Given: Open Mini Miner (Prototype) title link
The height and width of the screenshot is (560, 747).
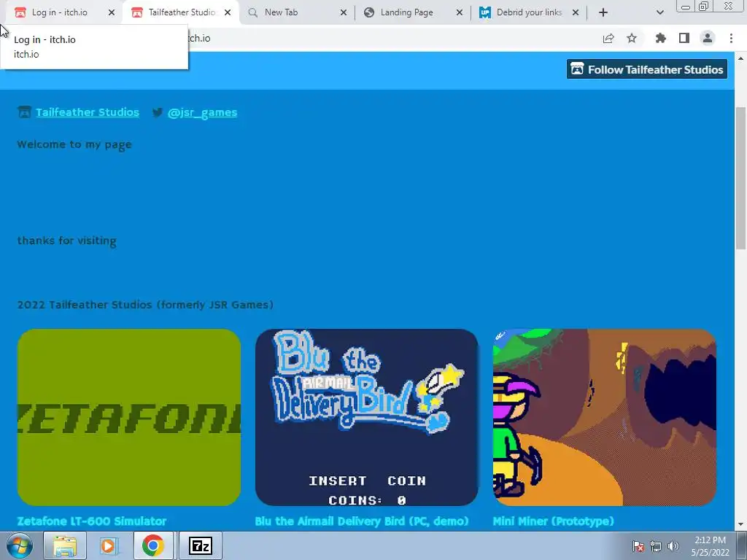Looking at the screenshot, I should (553, 521).
